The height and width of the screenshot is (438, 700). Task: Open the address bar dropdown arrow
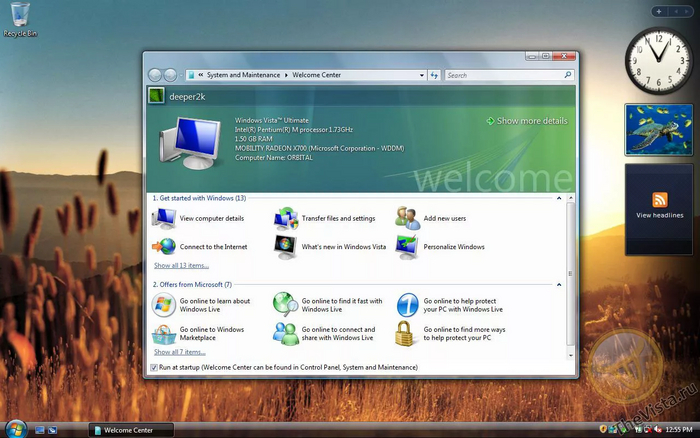click(421, 75)
